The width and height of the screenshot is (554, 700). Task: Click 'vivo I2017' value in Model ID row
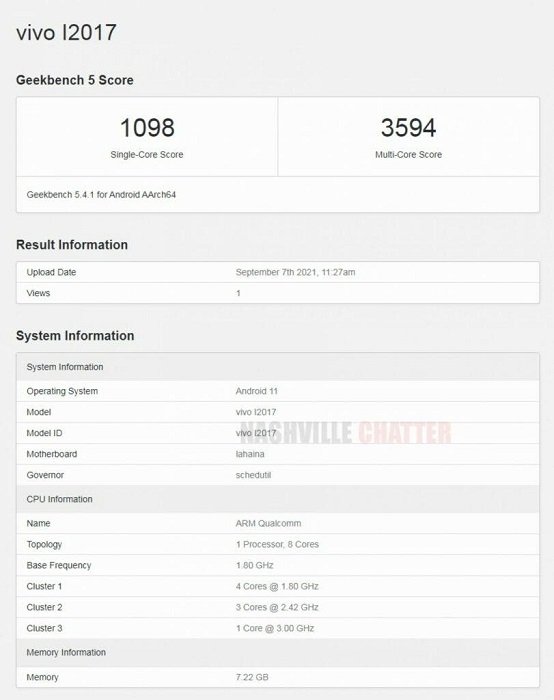click(x=256, y=433)
